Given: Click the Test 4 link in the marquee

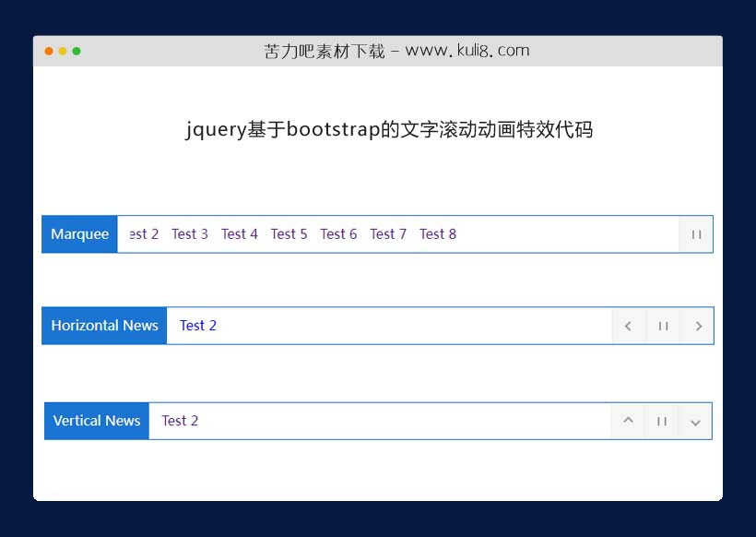Looking at the screenshot, I should click(x=240, y=234).
